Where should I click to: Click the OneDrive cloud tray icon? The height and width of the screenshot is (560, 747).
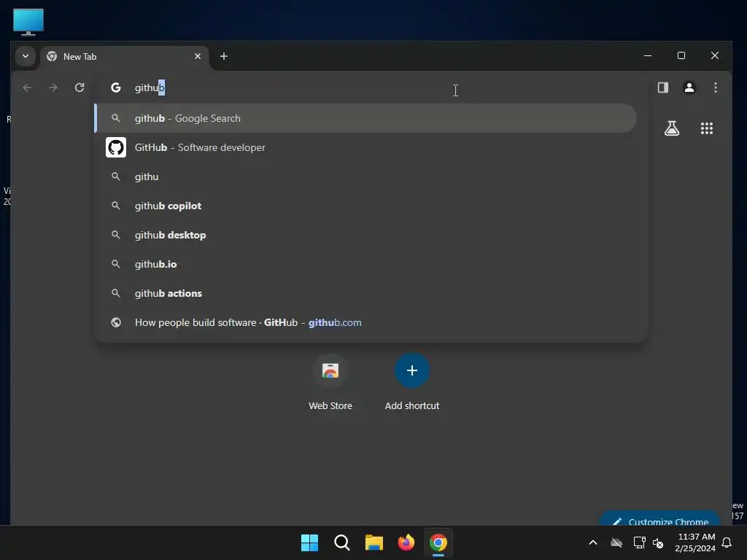pos(616,542)
